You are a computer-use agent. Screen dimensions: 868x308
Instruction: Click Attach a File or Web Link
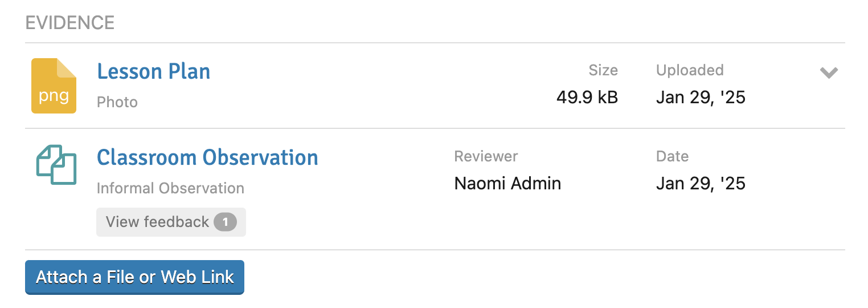134,277
